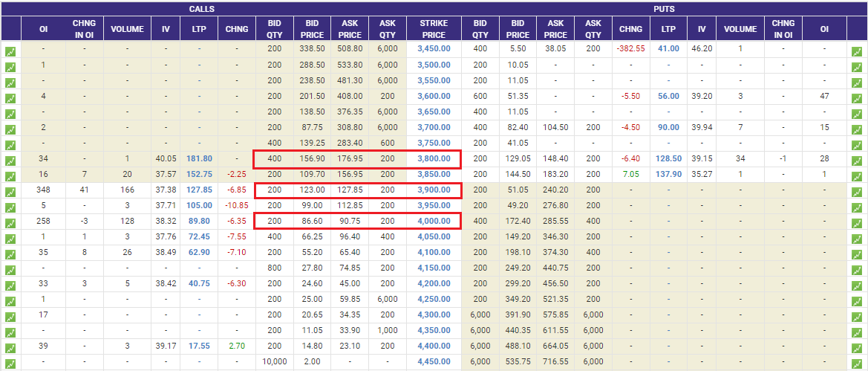This screenshot has height=371, width=868.
Task: Click the 3,900.00 strike price link
Action: point(434,190)
